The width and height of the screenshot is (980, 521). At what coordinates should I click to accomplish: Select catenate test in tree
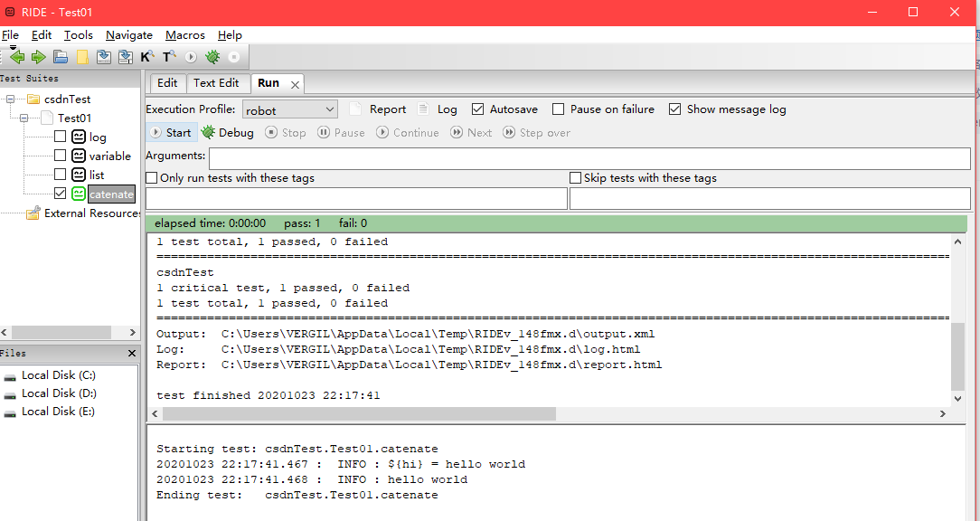tap(111, 194)
